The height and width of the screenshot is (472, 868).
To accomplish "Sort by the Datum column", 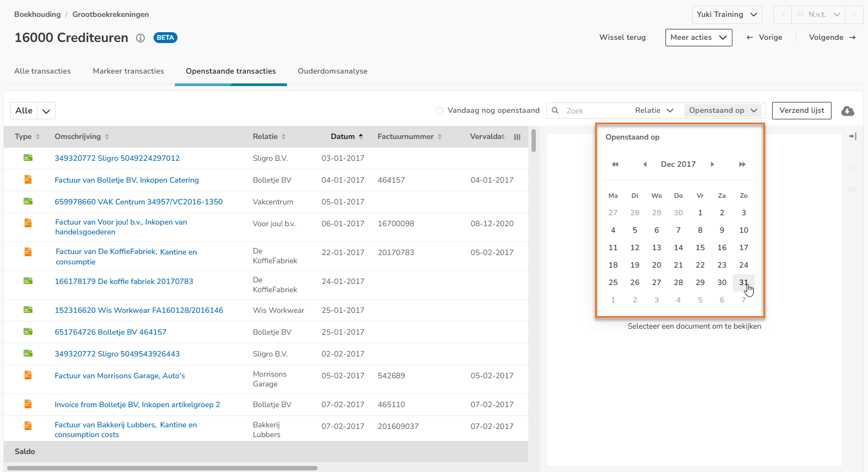I will pos(346,137).
